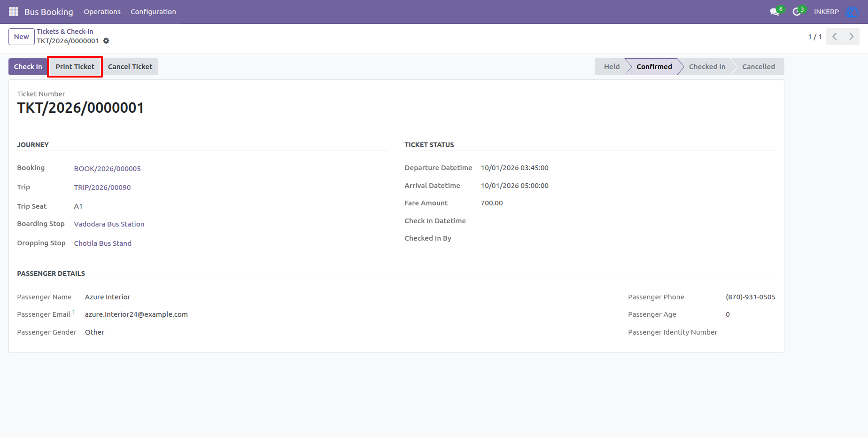Go to the previous record arrow
This screenshot has width=868, height=438.
835,37
